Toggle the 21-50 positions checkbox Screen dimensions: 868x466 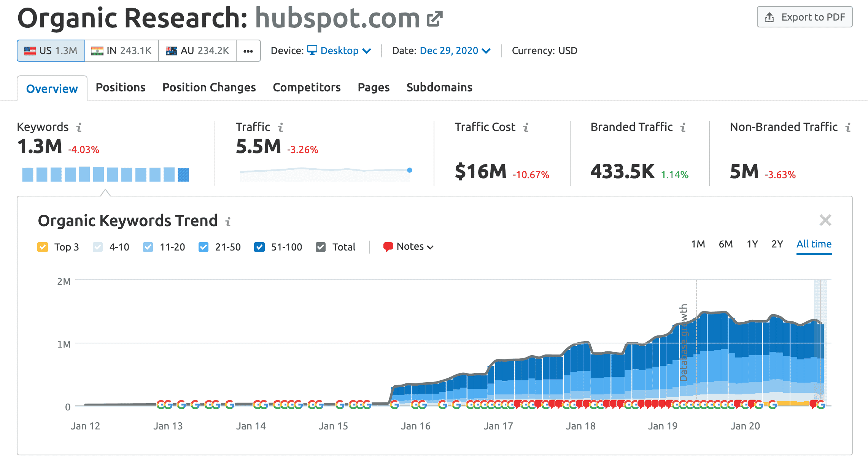click(203, 247)
